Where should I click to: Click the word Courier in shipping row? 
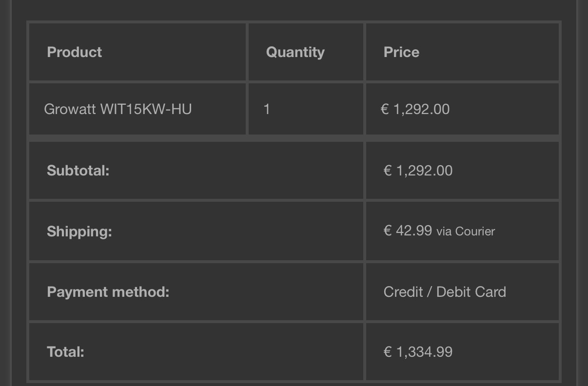pyautogui.click(x=475, y=232)
